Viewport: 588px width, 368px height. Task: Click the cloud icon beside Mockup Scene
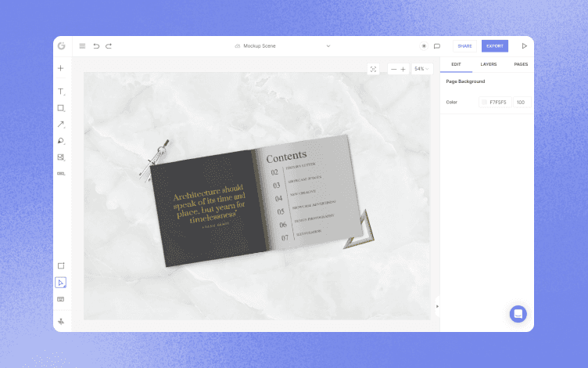click(x=238, y=46)
